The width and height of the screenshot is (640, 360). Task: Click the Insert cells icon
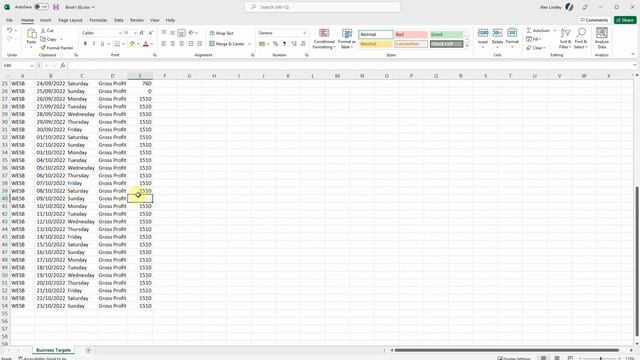pos(483,33)
